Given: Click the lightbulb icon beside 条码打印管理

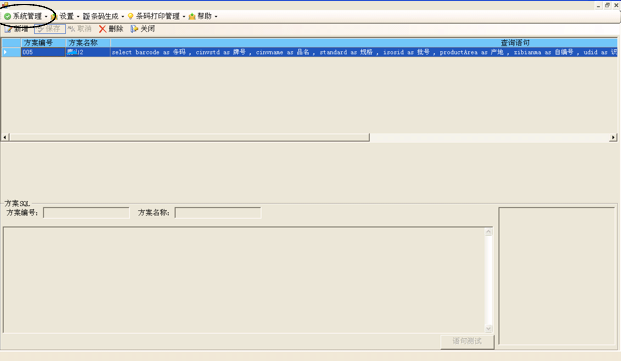Looking at the screenshot, I should 130,16.
